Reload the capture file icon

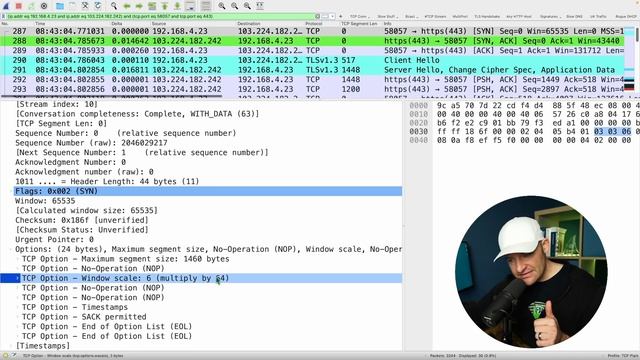(98, 6)
